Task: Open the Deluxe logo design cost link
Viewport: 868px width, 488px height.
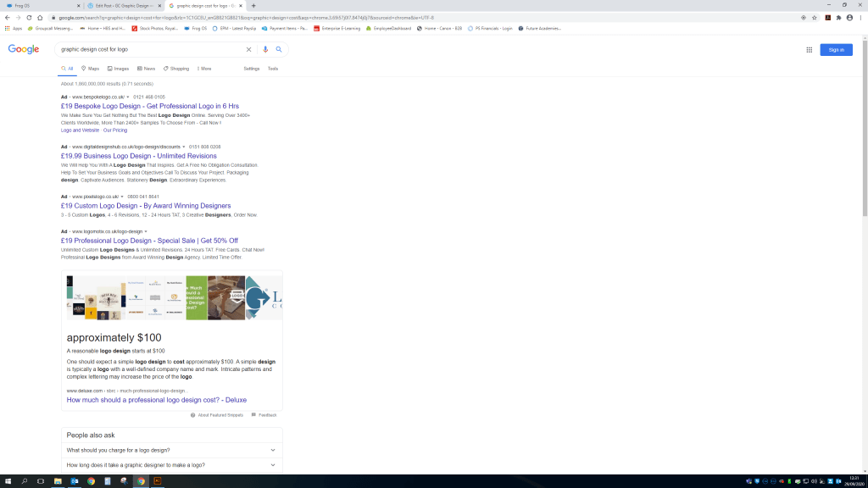Action: [157, 400]
